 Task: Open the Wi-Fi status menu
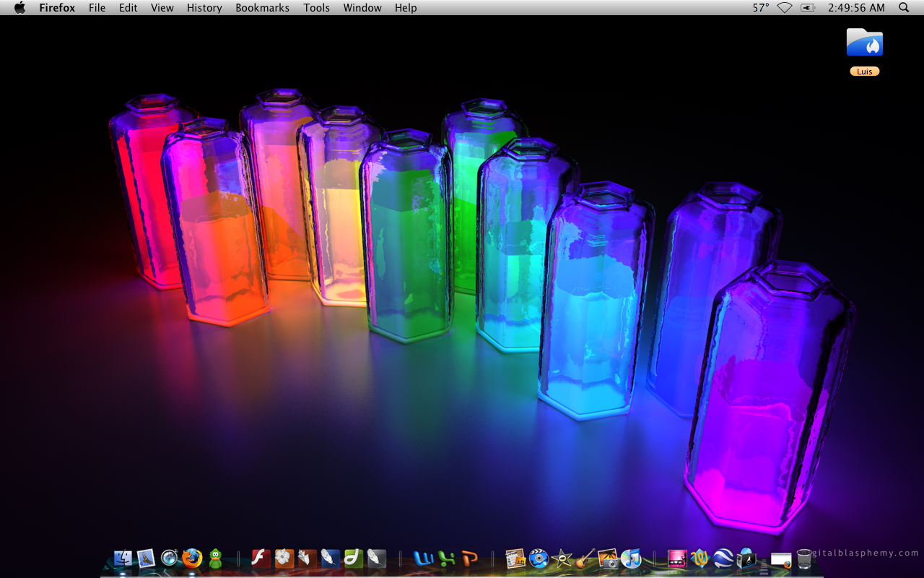(785, 8)
